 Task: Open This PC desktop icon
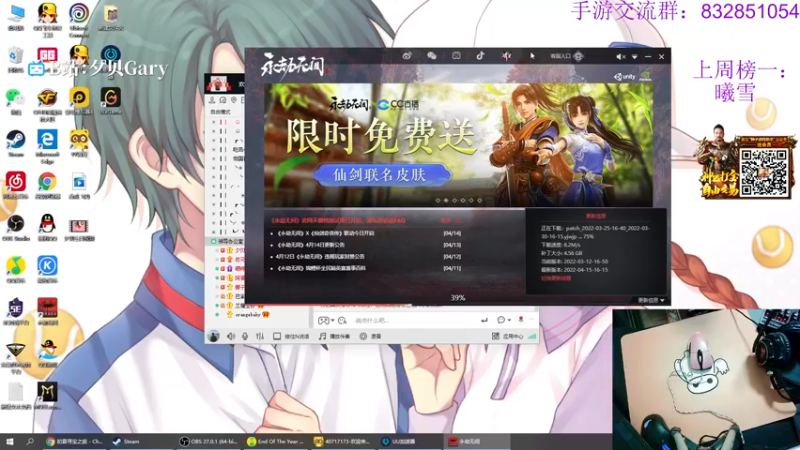[x=16, y=17]
